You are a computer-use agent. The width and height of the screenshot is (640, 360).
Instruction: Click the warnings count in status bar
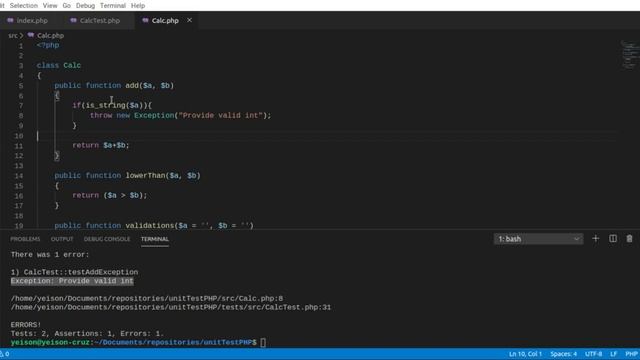point(4,354)
